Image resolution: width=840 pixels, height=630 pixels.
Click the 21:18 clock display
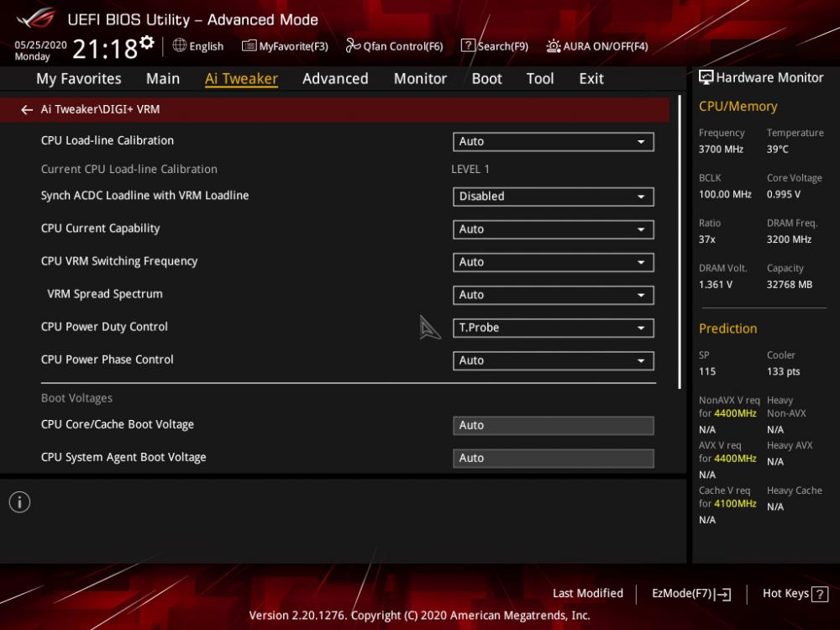105,49
